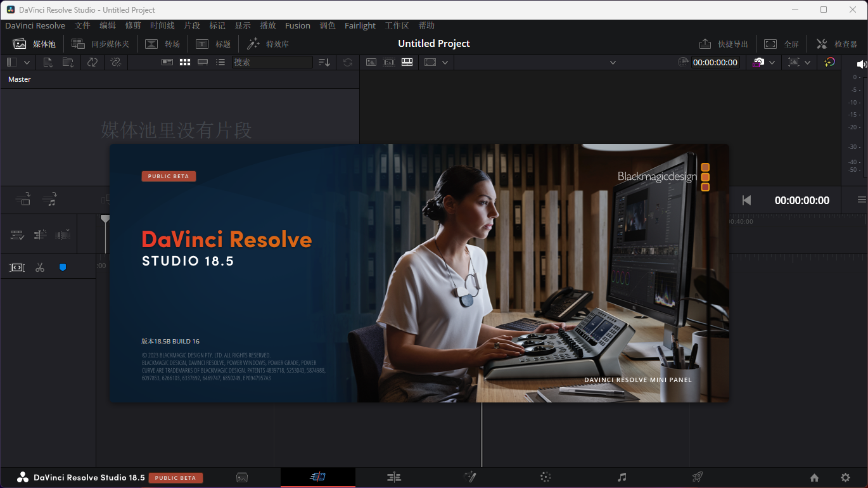Click the 搜索 search field
Screen dimensions: 868x488
pyautogui.click(x=272, y=62)
